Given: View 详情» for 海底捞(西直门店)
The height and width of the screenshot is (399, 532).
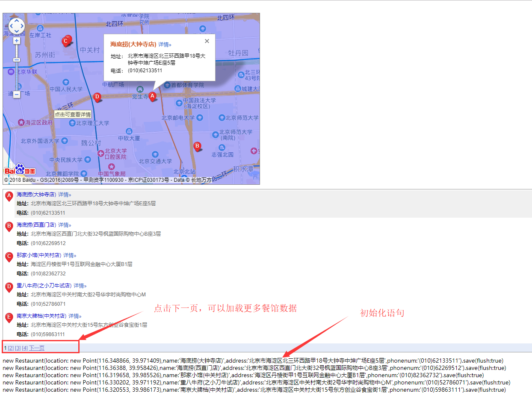Looking at the screenshot, I should click(65, 225).
